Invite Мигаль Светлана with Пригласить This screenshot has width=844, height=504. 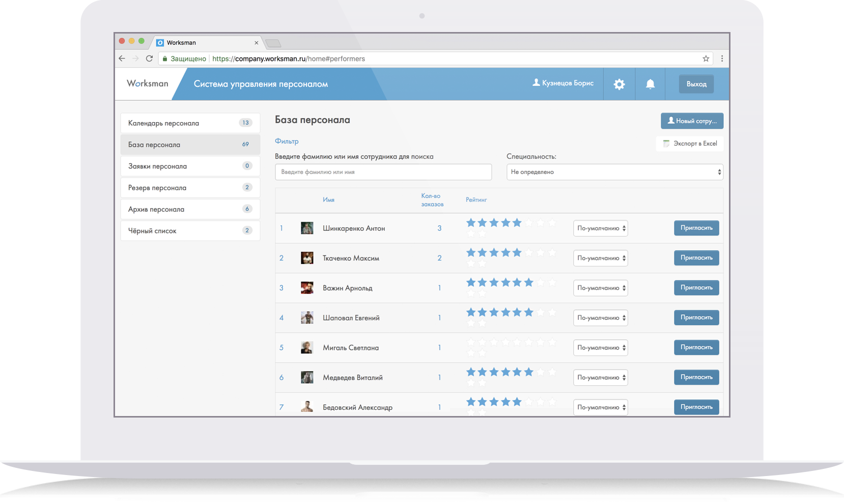pyautogui.click(x=696, y=347)
